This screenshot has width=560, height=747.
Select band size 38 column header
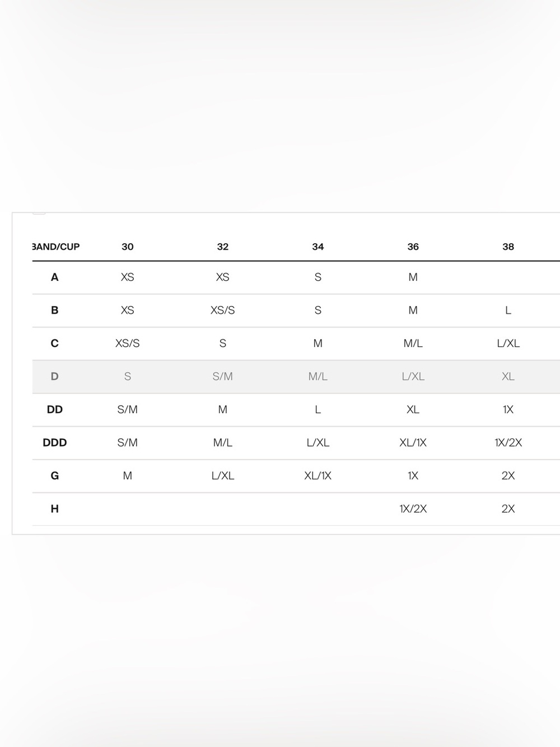[x=508, y=247]
